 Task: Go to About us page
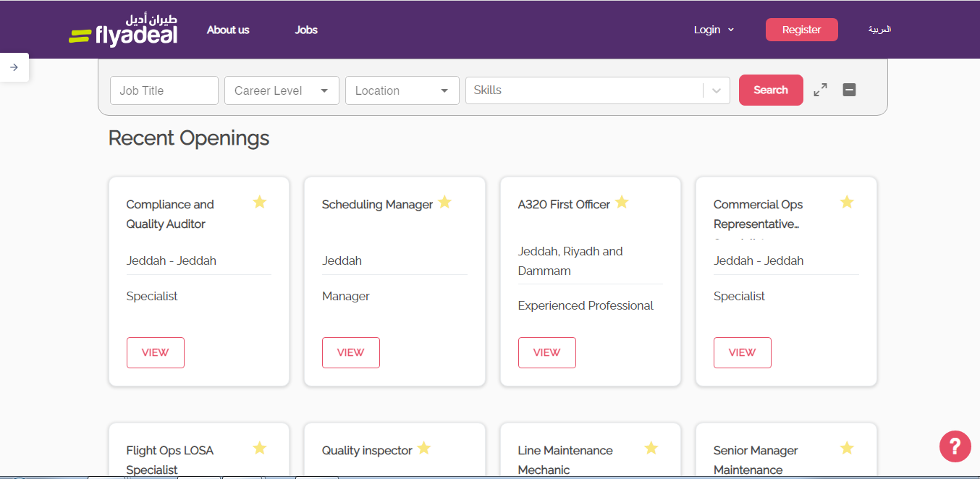click(x=228, y=30)
